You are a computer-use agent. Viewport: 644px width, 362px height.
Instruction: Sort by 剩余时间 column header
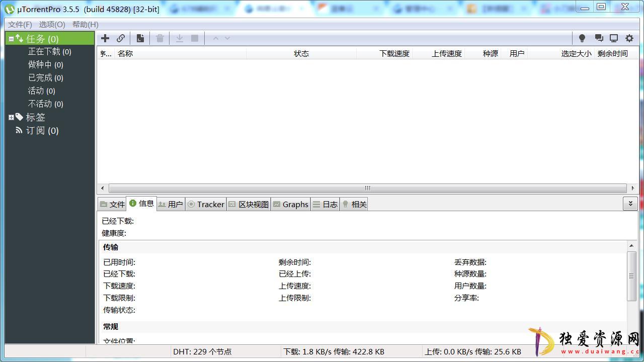tap(612, 53)
